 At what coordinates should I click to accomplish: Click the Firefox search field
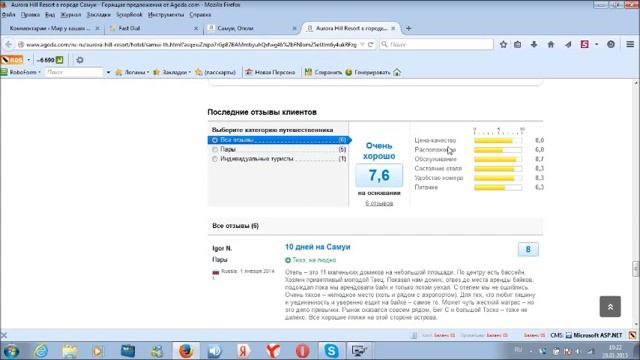pyautogui.click(x=436, y=44)
